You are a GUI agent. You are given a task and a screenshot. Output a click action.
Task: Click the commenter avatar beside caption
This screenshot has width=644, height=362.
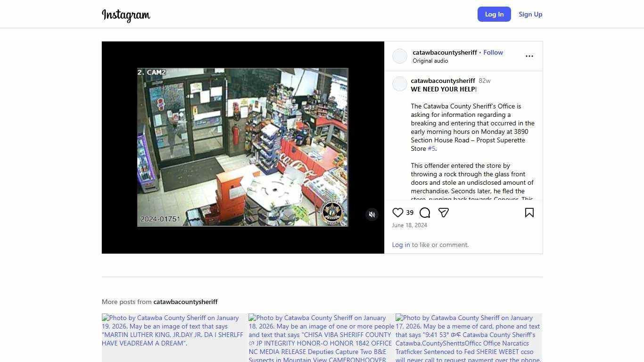click(x=400, y=84)
